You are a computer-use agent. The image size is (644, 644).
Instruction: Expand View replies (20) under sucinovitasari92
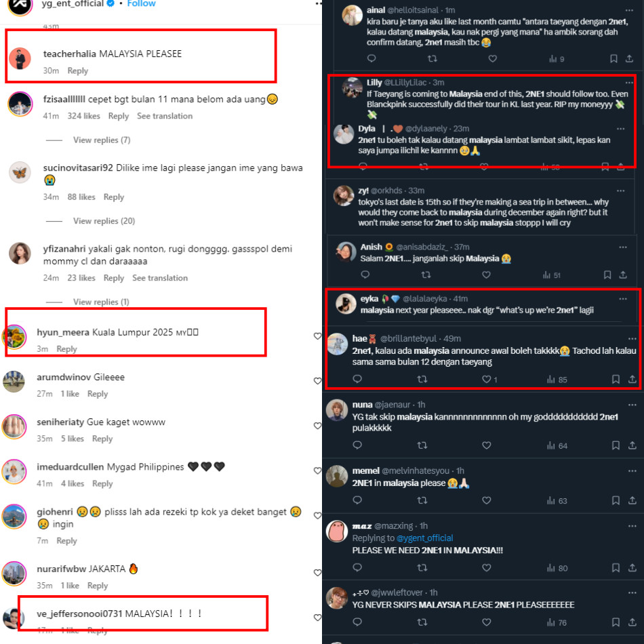click(104, 221)
